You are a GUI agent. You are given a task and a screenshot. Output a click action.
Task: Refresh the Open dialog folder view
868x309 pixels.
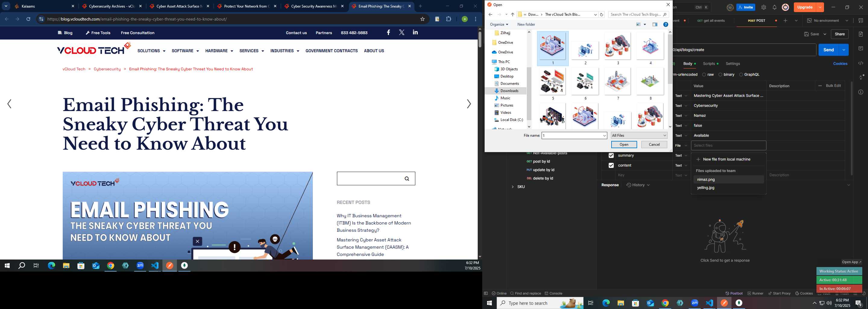coord(602,14)
